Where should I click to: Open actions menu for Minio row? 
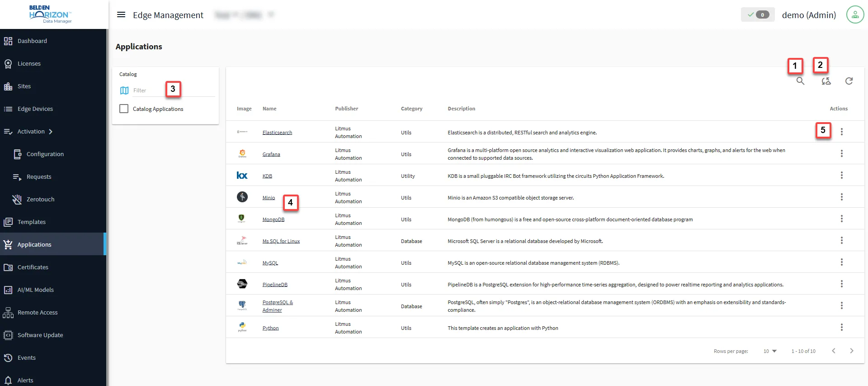841,197
